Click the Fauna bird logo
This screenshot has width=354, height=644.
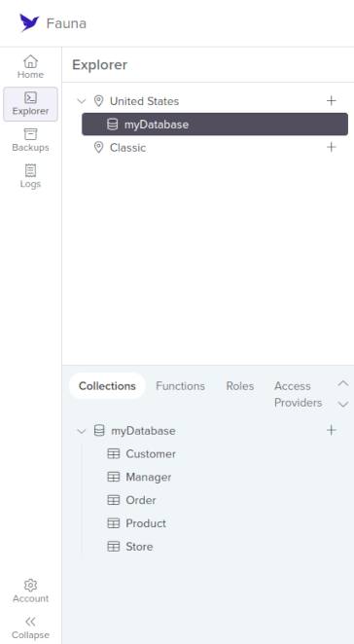[29, 23]
